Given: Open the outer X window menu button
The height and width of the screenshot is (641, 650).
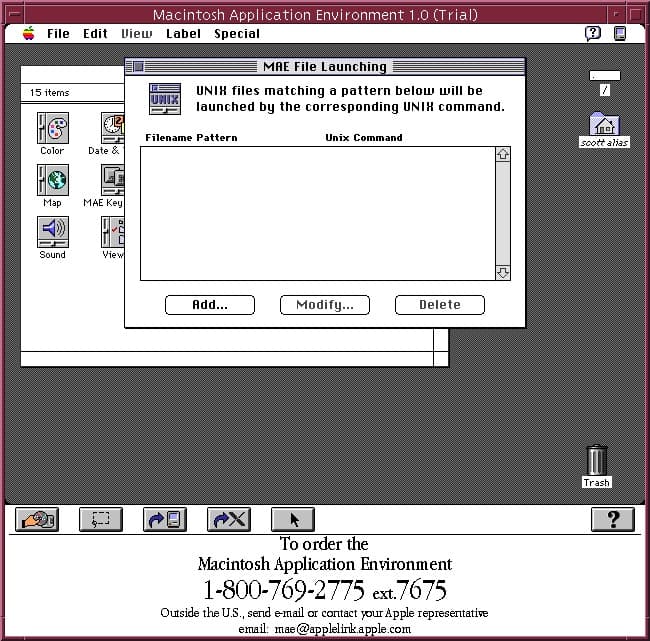Looking at the screenshot, I should (15, 14).
